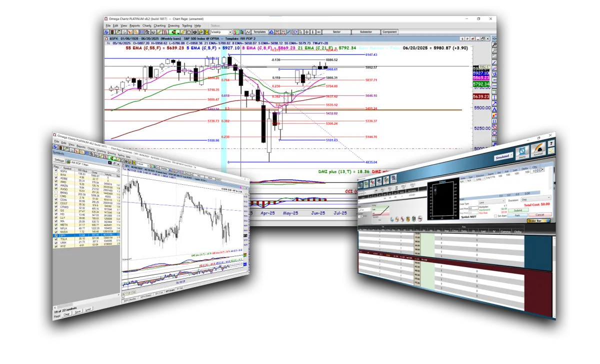The width and height of the screenshot is (600, 364).
Task: Click the magnifier icon at top of right tool strip
Action: [x=494, y=44]
